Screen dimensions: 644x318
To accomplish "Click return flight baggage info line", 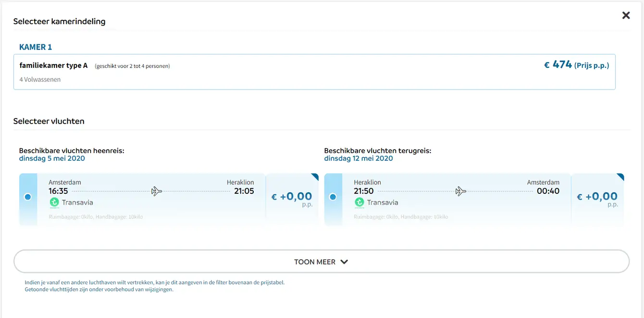I will pos(401,217).
